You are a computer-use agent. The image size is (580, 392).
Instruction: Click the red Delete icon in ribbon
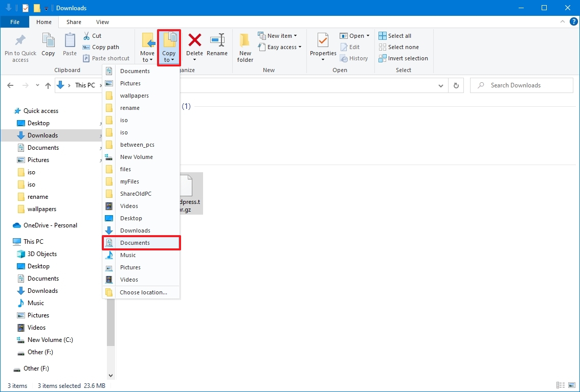click(194, 41)
